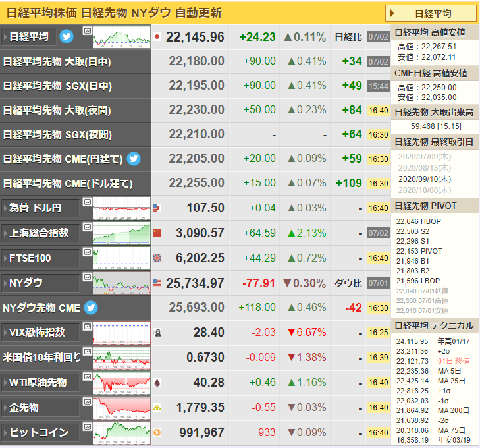Viewport: 480px width, 448px height.
Task: Click the 日経平均 price 22,145.96
Action: 195,37
